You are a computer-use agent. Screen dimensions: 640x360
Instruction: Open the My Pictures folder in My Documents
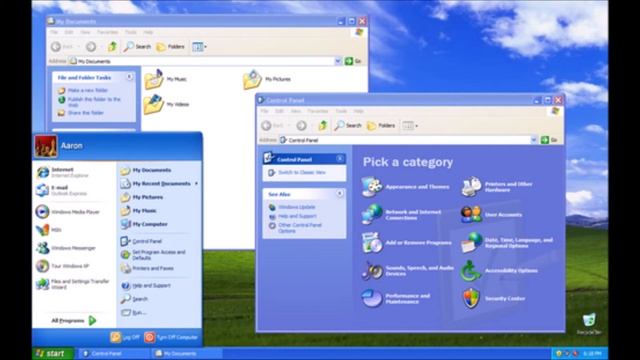point(252,79)
